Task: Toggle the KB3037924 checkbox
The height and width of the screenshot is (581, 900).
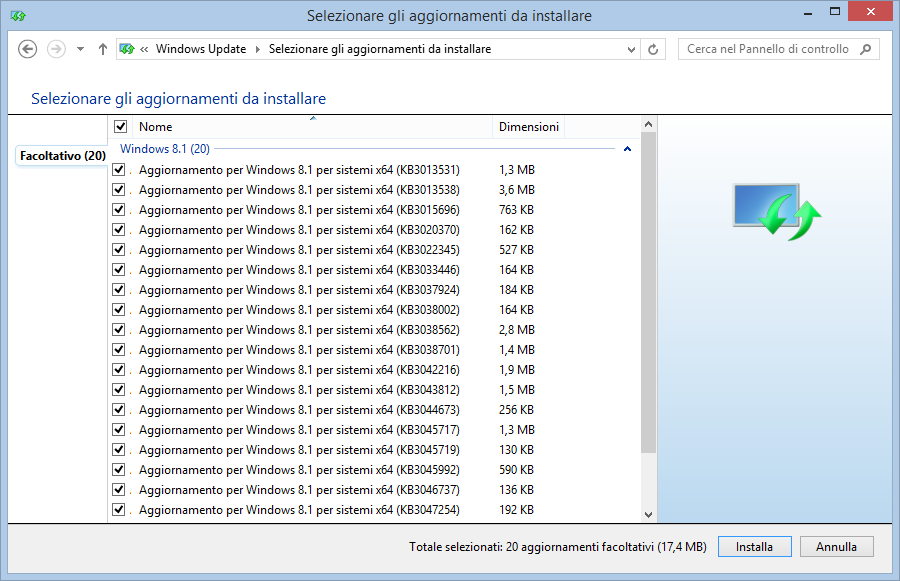Action: 119,289
